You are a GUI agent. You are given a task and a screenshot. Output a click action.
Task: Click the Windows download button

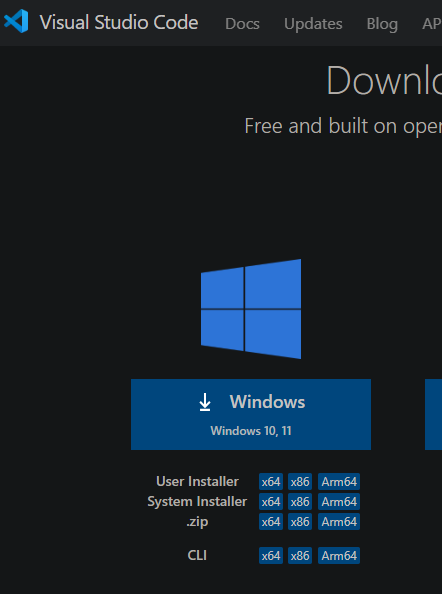[251, 414]
